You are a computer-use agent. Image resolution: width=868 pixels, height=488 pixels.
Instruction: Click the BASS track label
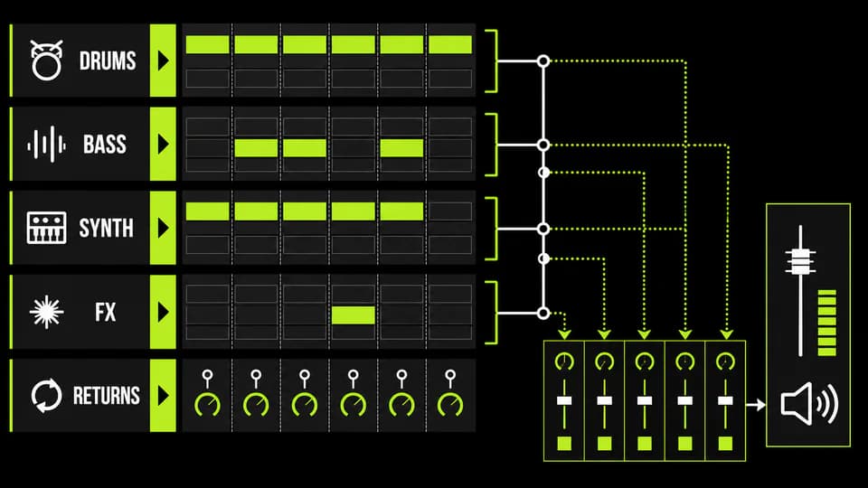coord(105,145)
